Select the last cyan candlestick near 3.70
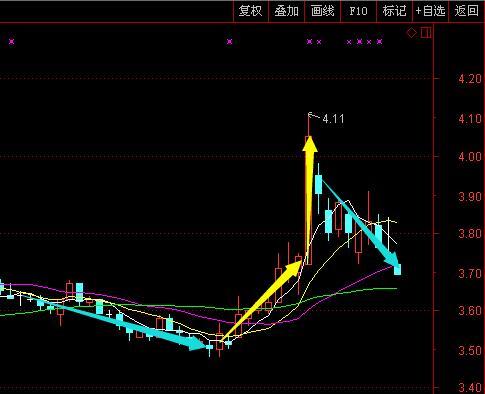This screenshot has width=485, height=394. (397, 269)
